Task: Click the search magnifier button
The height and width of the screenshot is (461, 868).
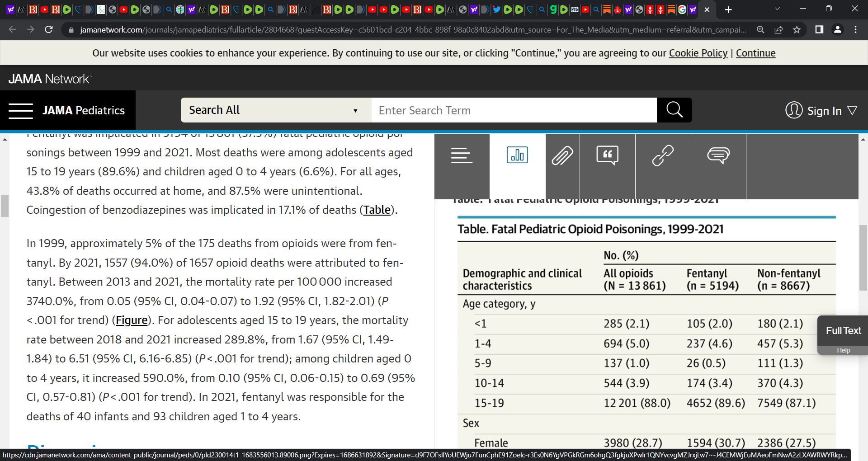Action: (674, 110)
